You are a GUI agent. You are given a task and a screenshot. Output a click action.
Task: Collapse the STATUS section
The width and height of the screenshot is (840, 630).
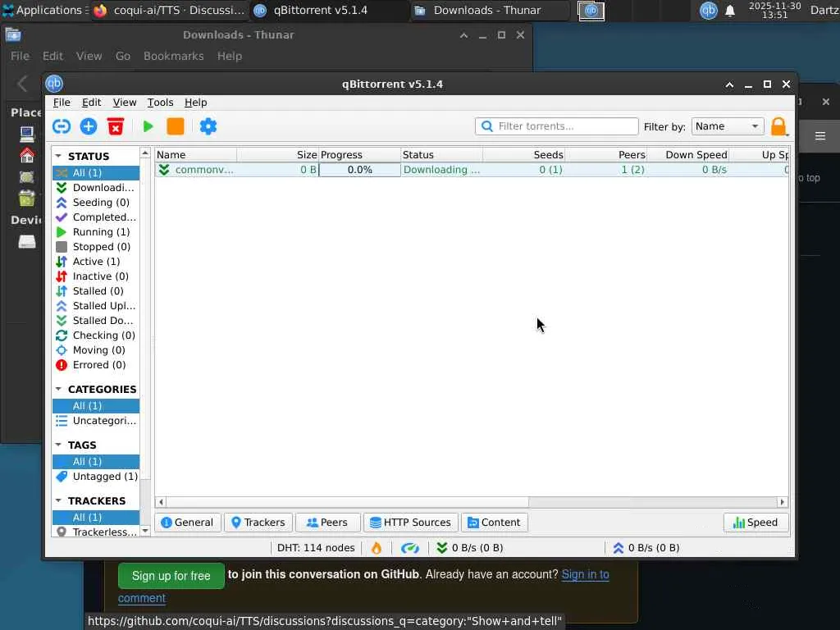pos(58,156)
